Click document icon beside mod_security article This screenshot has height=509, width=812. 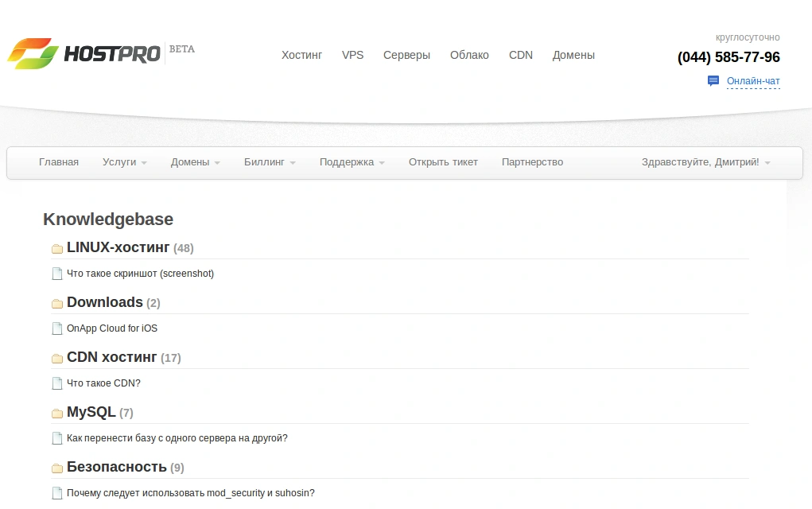coord(57,493)
